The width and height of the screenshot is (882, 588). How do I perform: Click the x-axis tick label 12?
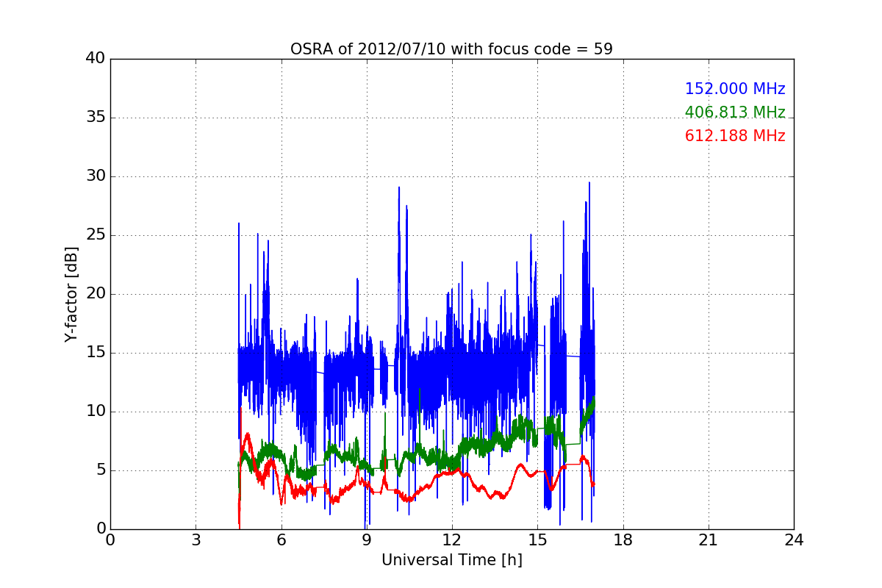pyautogui.click(x=452, y=540)
